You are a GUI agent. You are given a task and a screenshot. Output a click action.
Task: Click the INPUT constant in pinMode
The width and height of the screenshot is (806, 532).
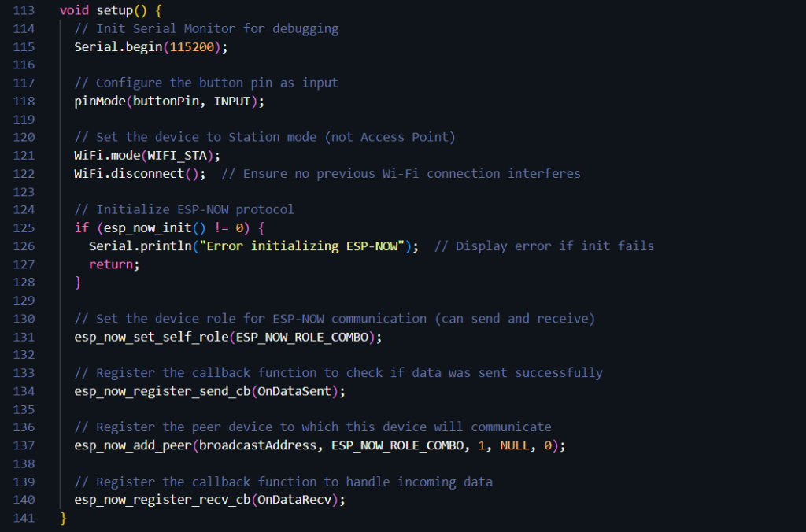point(235,101)
